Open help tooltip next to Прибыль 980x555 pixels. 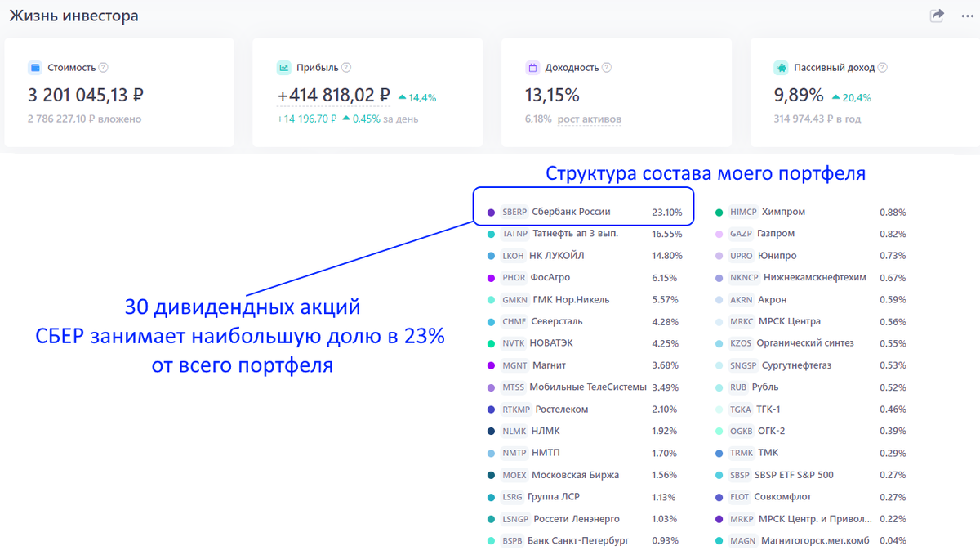tap(346, 68)
